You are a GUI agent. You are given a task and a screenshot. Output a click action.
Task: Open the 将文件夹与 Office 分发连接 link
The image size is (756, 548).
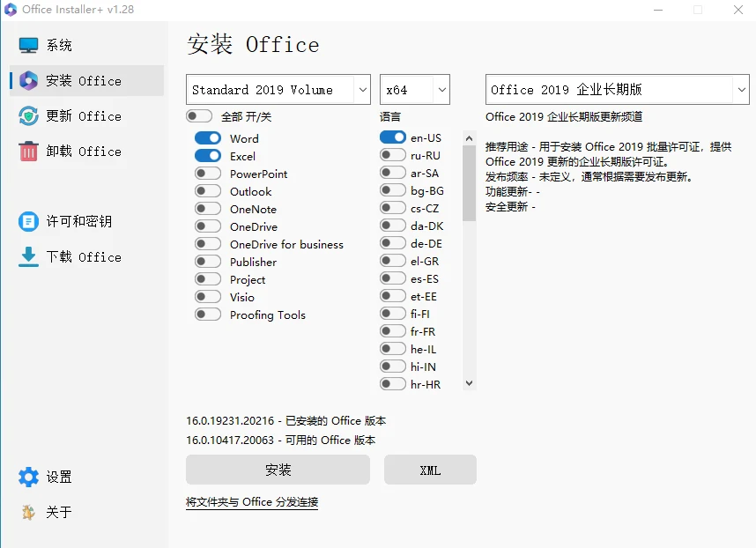point(251,501)
